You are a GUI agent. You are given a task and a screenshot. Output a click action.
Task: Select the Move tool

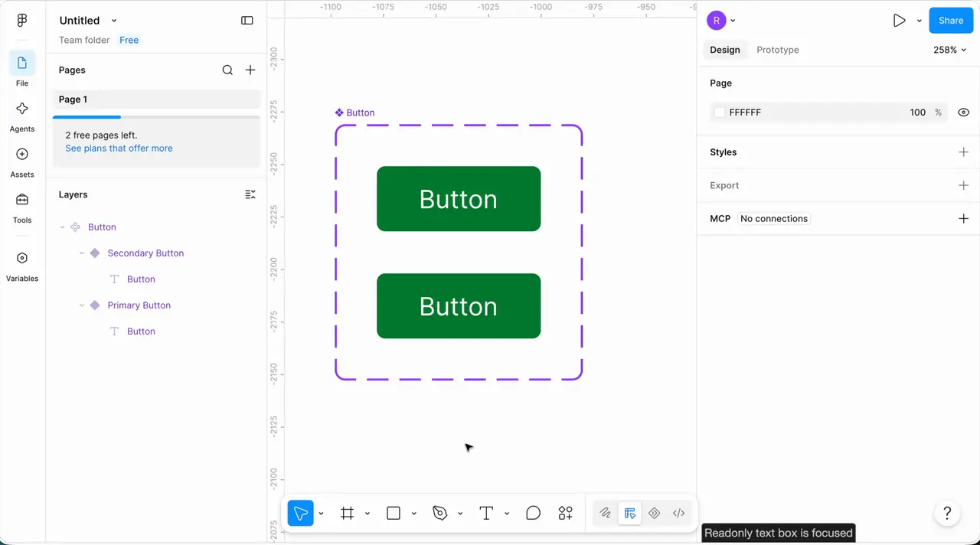301,513
